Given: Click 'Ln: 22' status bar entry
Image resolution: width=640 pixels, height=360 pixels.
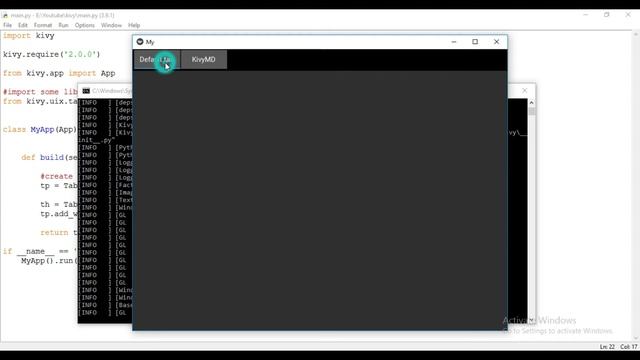Looking at the screenshot, I should tap(607, 347).
